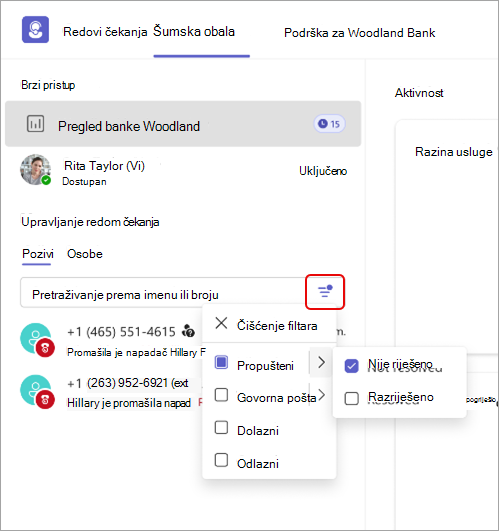Viewport: 499px width, 531px height.
Task: Check the Razriješeno checkbox
Action: [351, 398]
